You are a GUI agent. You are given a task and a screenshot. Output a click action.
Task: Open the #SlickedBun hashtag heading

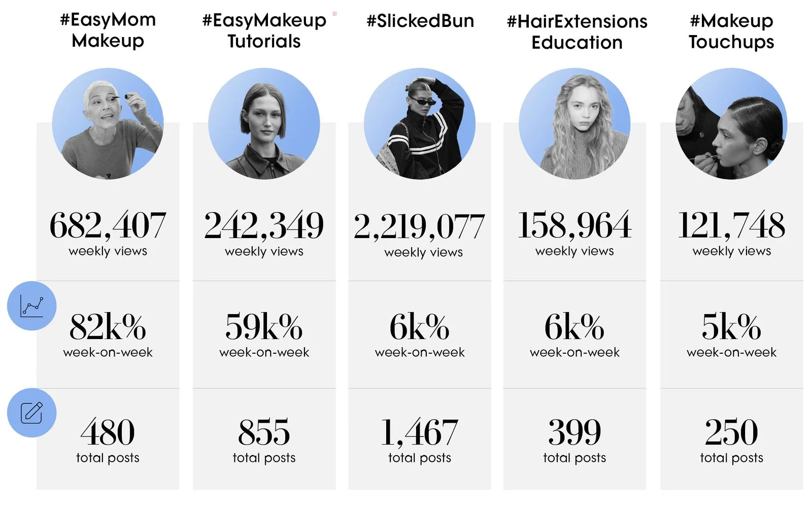pyautogui.click(x=420, y=21)
